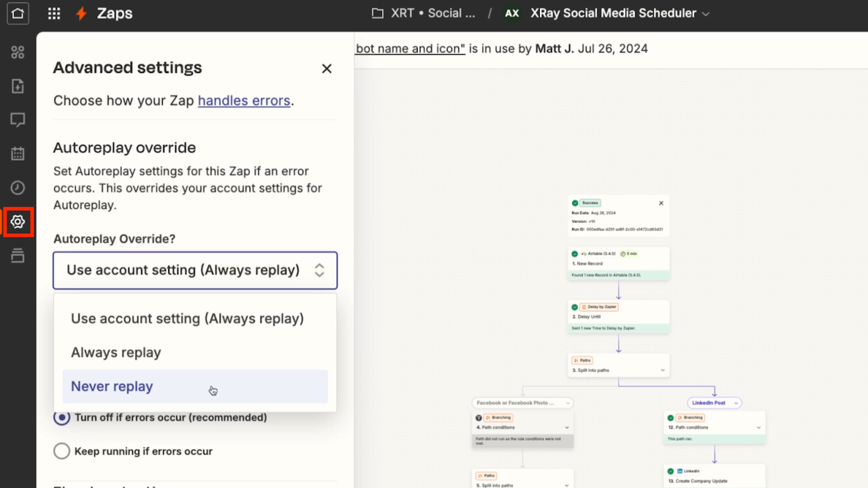The width and height of the screenshot is (868, 488).
Task: Open the clock history sidebar icon
Action: [17, 188]
